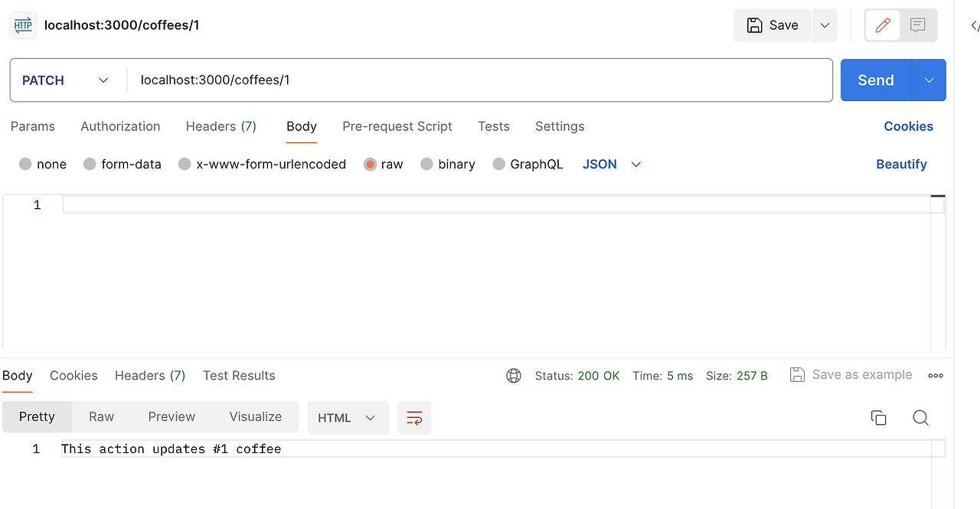Open request Headers (7) tab
The height and width of the screenshot is (509, 980).
coord(221,126)
